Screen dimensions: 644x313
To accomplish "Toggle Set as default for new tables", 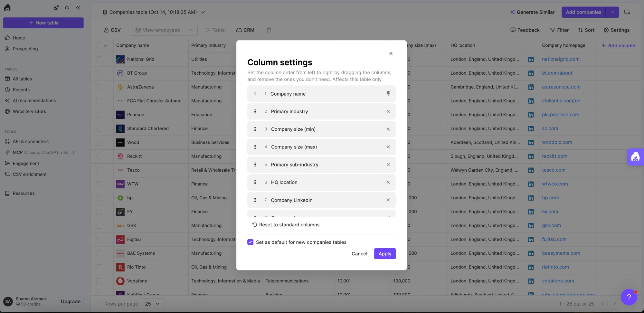I will 250,242.
